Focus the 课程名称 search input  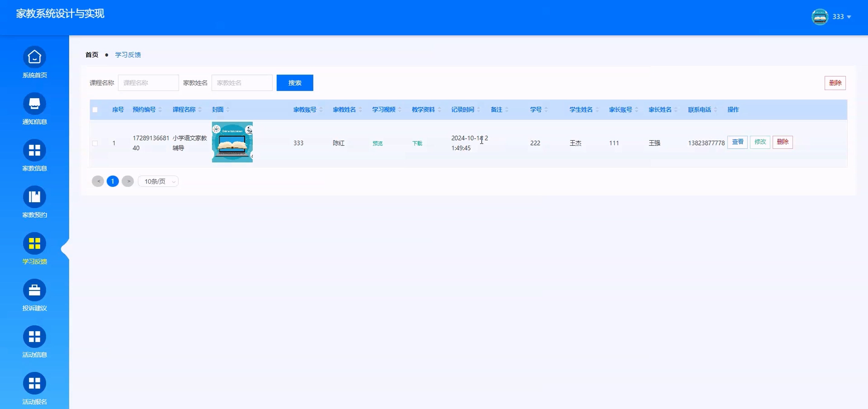(148, 83)
